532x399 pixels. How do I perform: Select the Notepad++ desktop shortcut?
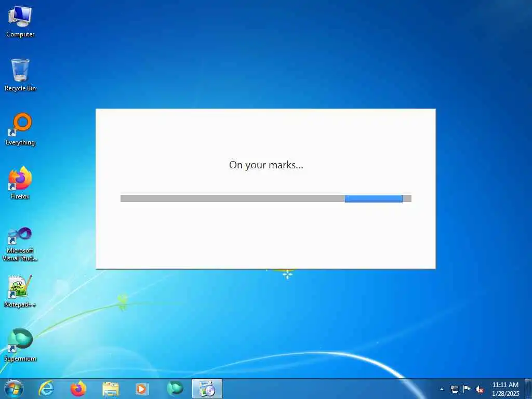20,292
